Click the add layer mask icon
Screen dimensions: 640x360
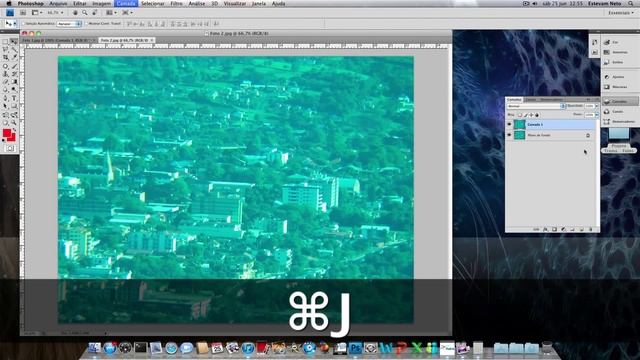[554, 229]
